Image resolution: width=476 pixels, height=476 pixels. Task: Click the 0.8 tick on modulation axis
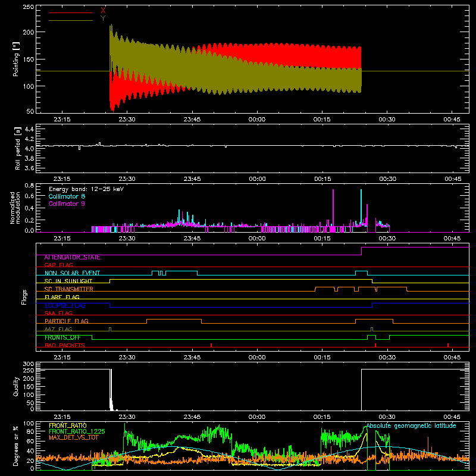pos(29,185)
